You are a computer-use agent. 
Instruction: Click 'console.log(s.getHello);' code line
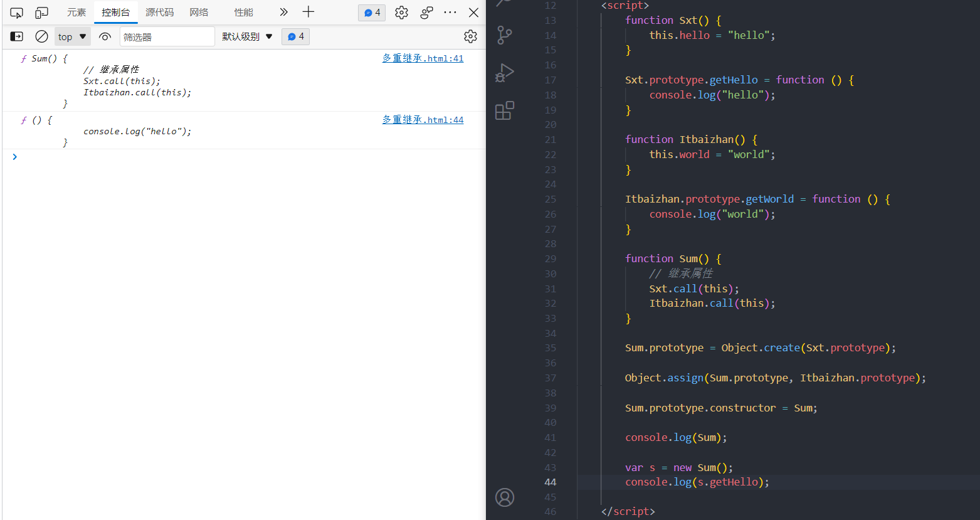697,482
